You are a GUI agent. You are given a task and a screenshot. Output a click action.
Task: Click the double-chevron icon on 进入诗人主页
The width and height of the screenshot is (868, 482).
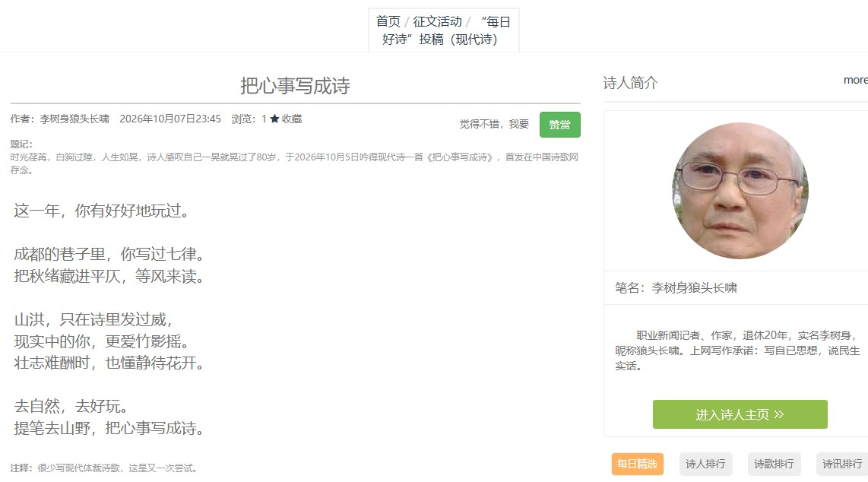tap(779, 414)
